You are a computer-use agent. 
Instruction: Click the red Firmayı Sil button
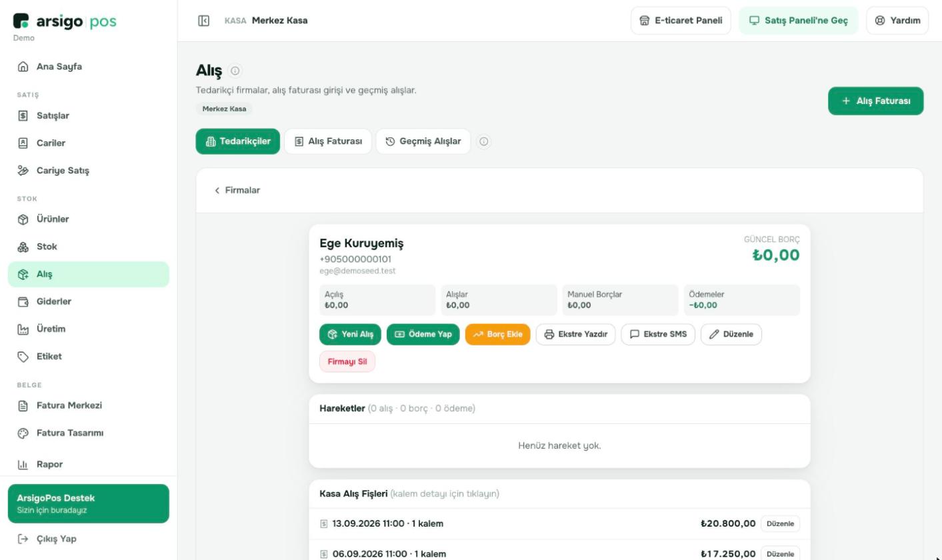click(347, 362)
